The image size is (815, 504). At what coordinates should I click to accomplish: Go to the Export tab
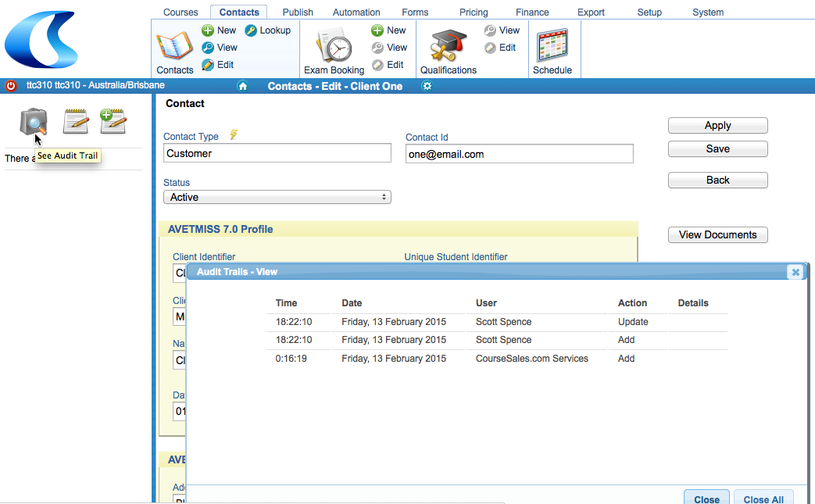click(x=591, y=12)
